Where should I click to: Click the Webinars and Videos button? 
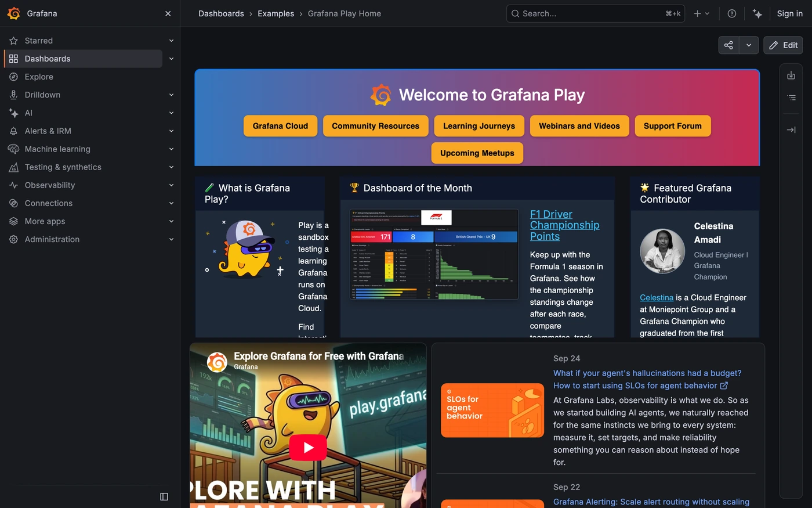click(579, 126)
